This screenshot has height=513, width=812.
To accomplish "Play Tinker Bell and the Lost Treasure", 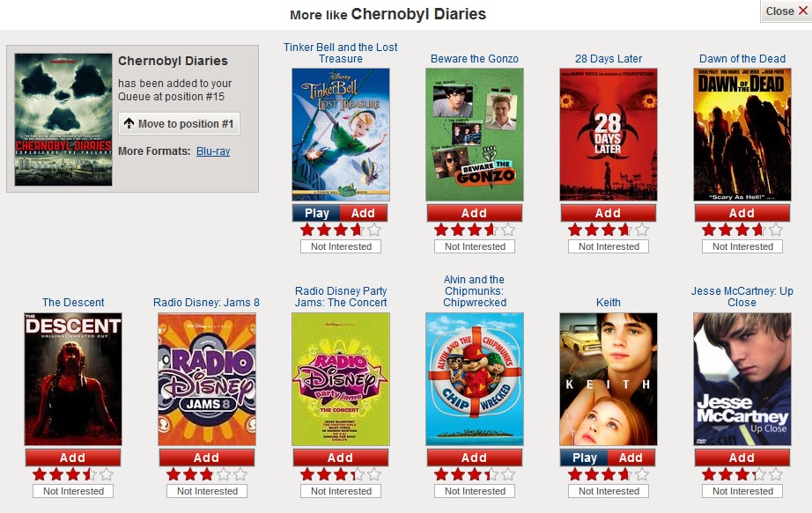I will pos(316,213).
